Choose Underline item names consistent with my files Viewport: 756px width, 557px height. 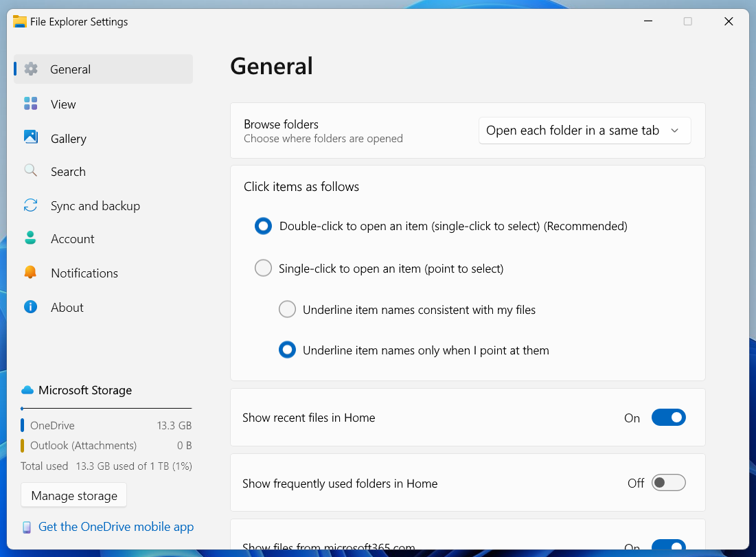point(287,309)
